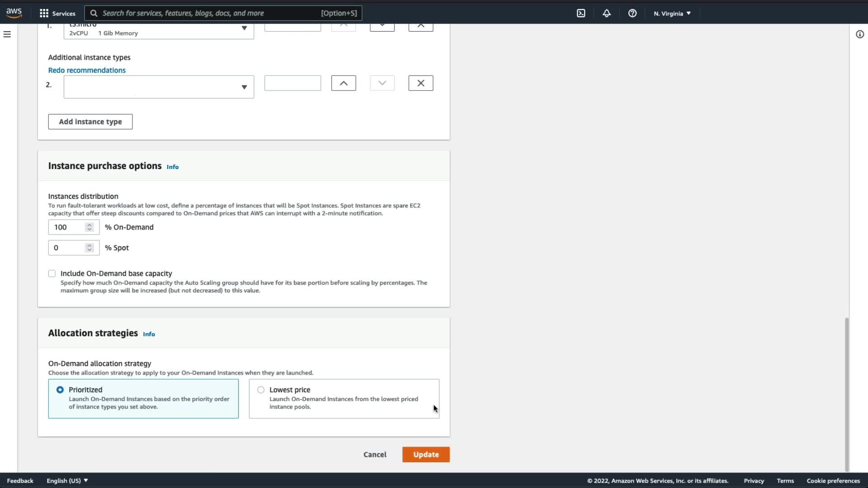Move instance type 2 up in priority

point(344,83)
